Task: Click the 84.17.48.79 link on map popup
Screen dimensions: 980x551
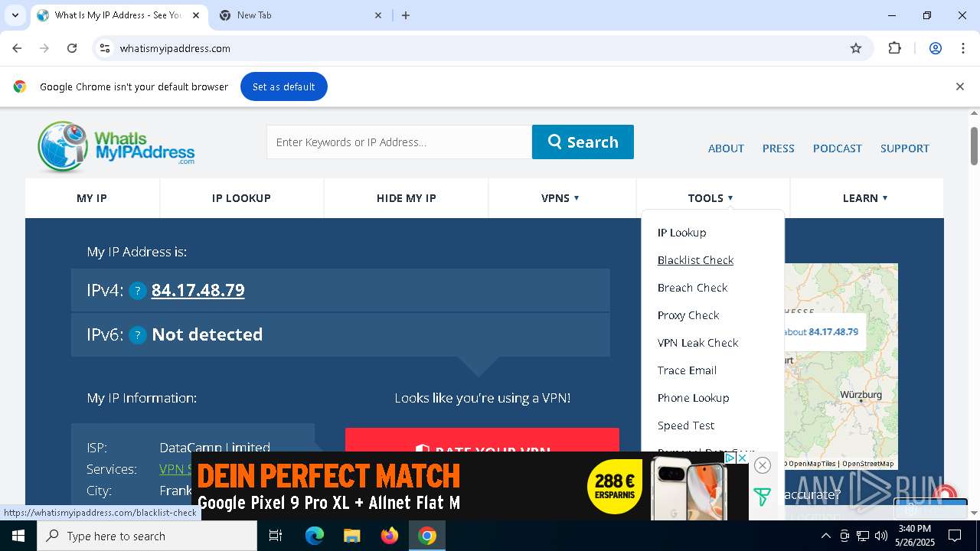Action: click(833, 332)
